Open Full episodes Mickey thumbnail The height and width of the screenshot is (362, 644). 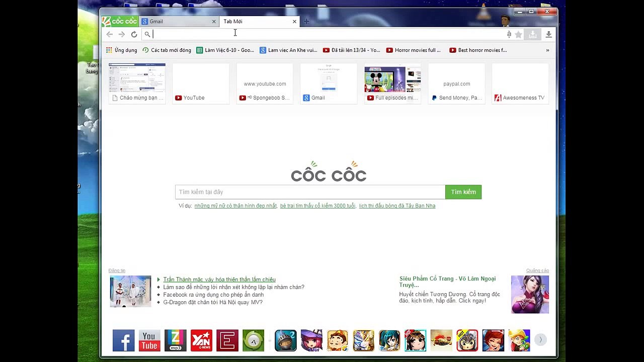pyautogui.click(x=392, y=83)
